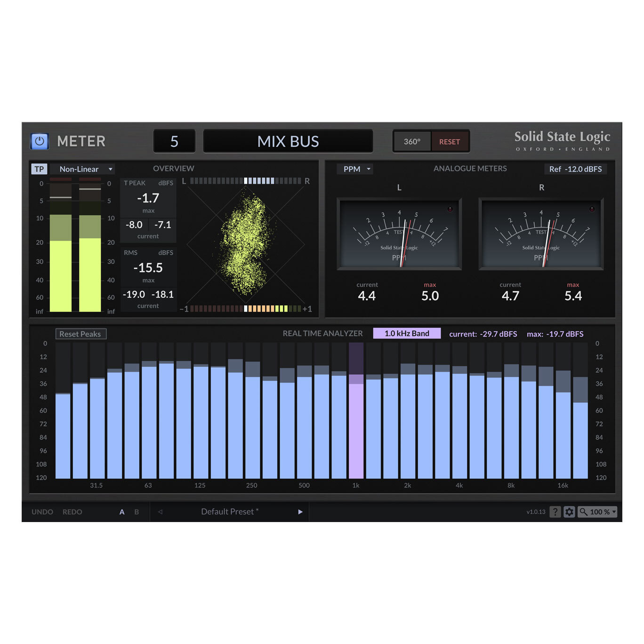Click the Default Preset name field
This screenshot has width=644, height=644.
point(229,512)
